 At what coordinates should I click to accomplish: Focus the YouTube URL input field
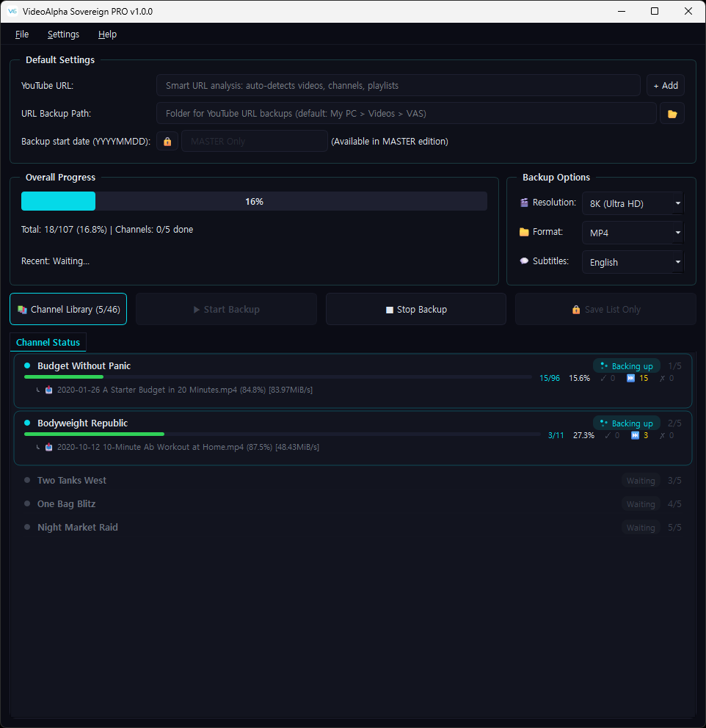click(399, 85)
